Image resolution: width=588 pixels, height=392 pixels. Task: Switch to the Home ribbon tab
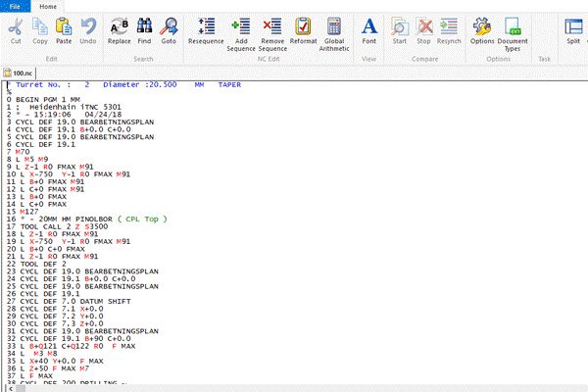click(47, 6)
